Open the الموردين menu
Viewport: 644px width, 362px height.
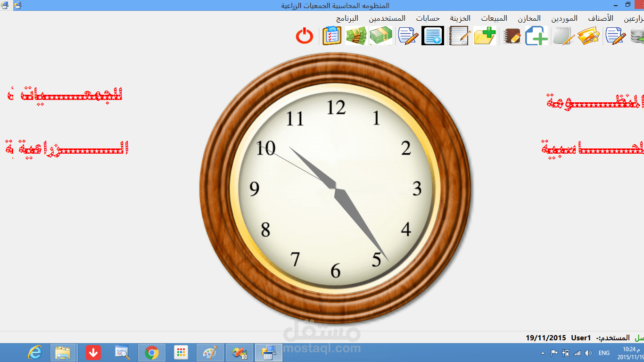tap(564, 18)
